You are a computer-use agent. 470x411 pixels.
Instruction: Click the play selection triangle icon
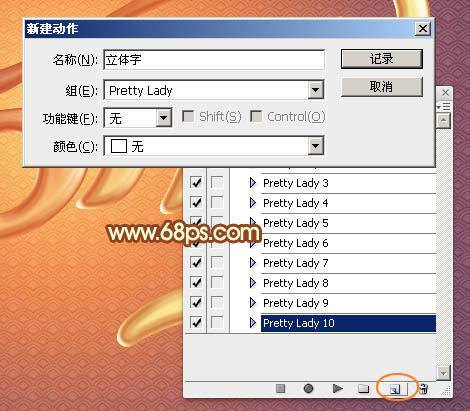(338, 388)
